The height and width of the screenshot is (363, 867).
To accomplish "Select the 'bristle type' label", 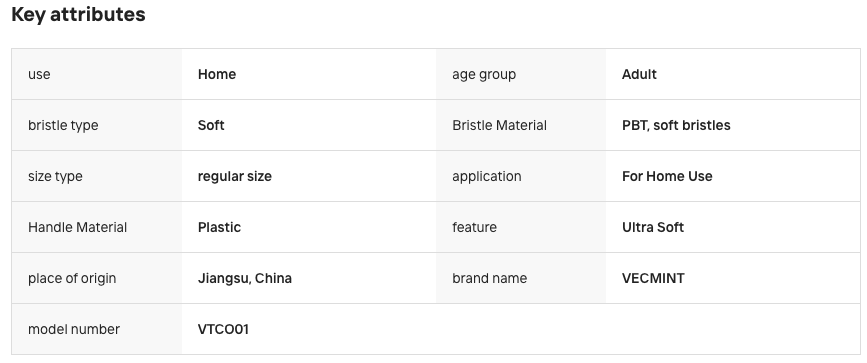I will [x=63, y=126].
